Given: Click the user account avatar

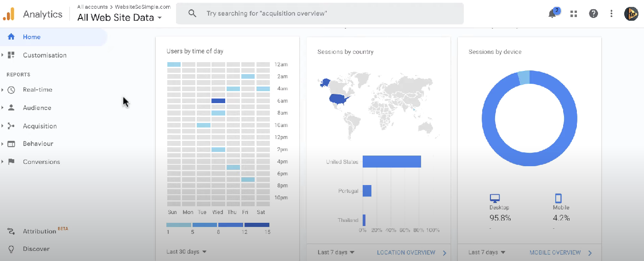Looking at the screenshot, I should coord(631,14).
